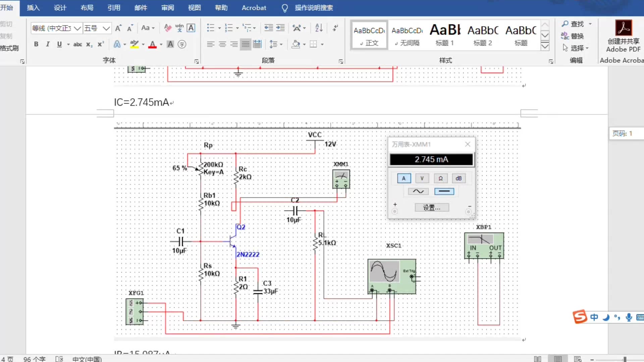Click the 替换 replace button
Image resolution: width=644 pixels, height=362 pixels.
[x=573, y=36]
